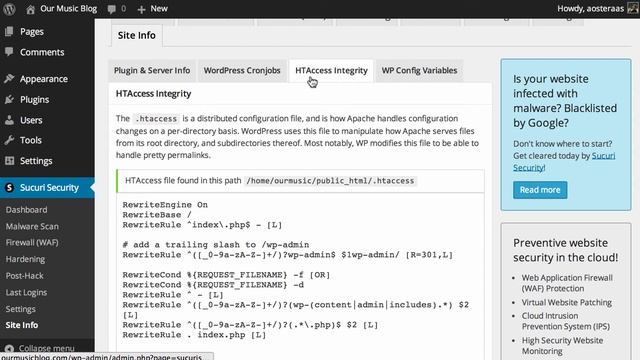640x360 pixels.
Task: Open Site Info submenu item
Action: 22,325
